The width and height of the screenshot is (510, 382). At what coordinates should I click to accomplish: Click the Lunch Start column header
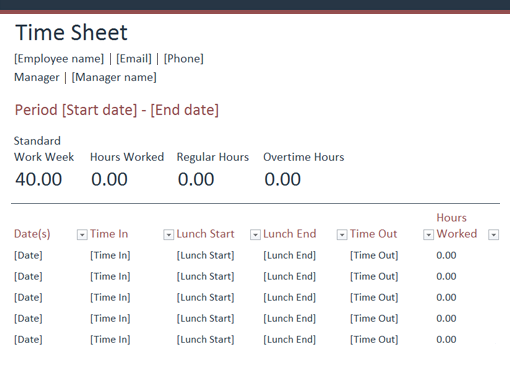click(x=205, y=234)
